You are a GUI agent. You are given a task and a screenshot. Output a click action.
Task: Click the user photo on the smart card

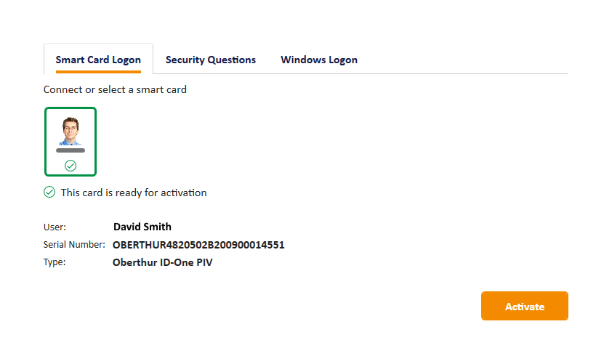click(71, 129)
